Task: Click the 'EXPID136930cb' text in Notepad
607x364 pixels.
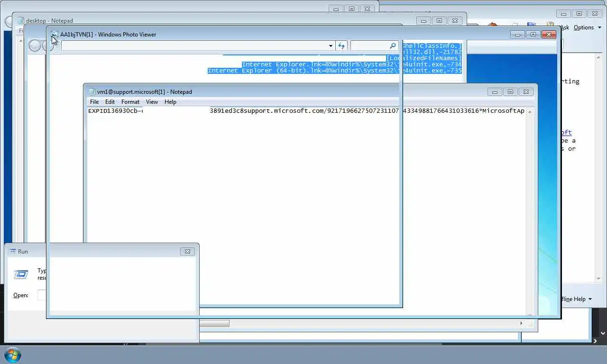Action: pos(114,111)
